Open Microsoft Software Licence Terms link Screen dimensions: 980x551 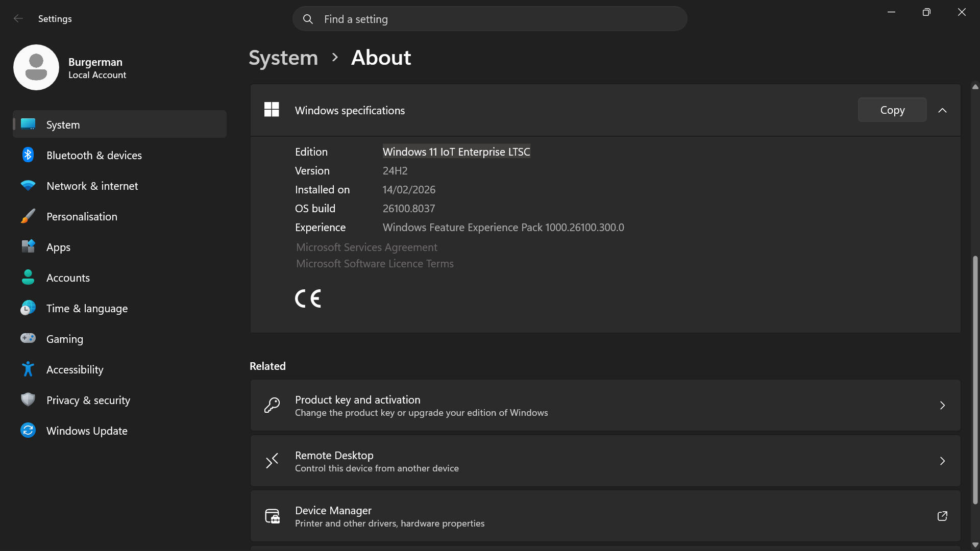[375, 264]
